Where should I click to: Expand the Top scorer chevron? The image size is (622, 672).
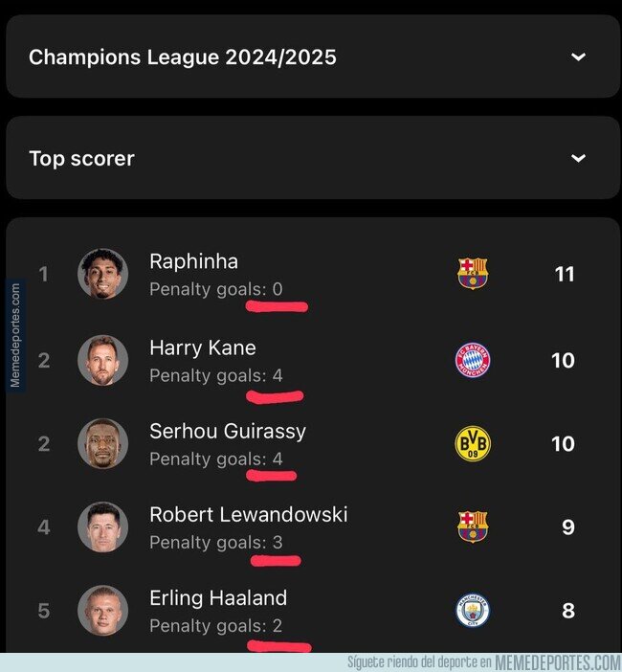[x=578, y=158]
